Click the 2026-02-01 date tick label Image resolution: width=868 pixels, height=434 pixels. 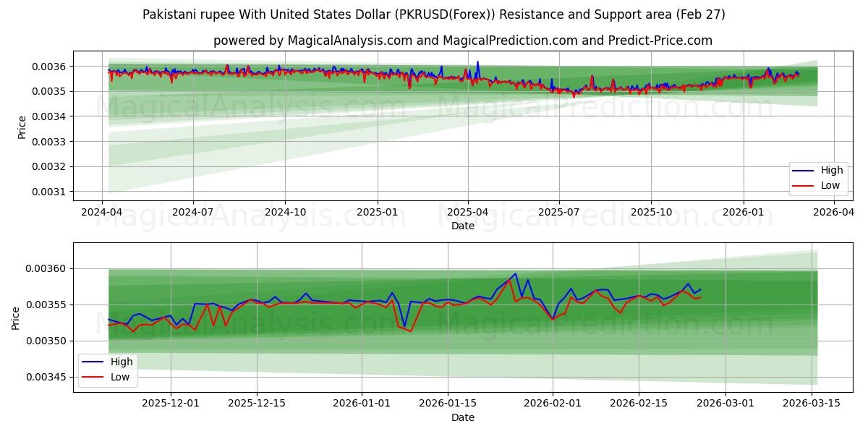(x=553, y=403)
